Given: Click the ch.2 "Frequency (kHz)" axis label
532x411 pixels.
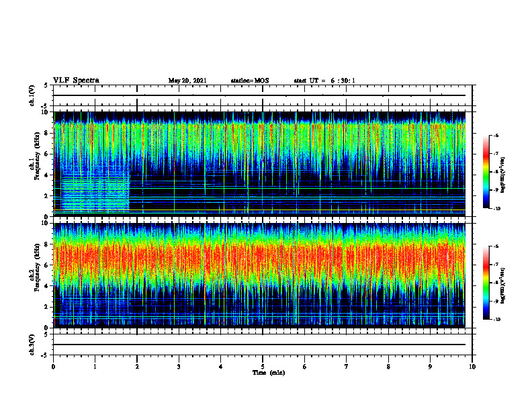Looking at the screenshot, I should click(37, 267).
